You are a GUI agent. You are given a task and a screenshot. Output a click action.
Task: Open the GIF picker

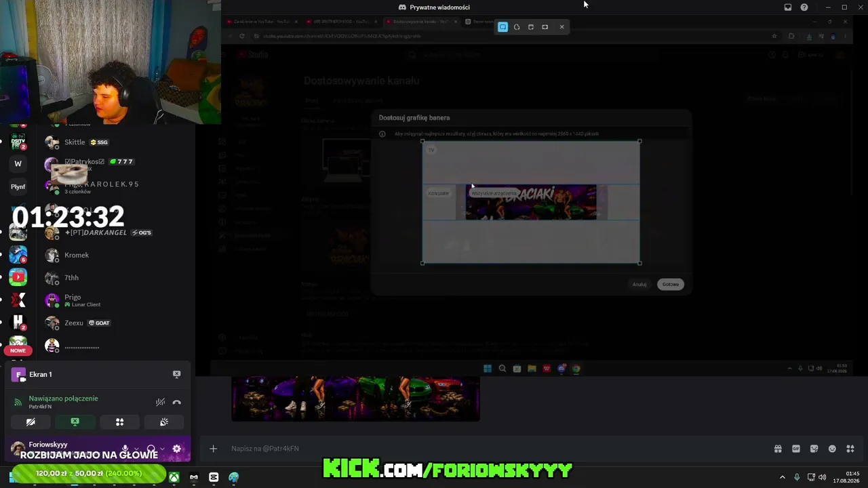[796, 449]
